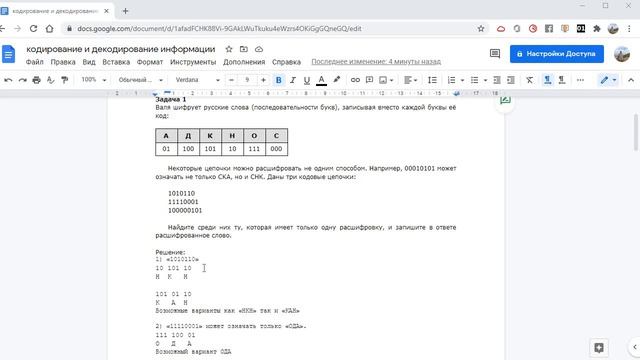Reload the page in the browser

[x=33, y=29]
